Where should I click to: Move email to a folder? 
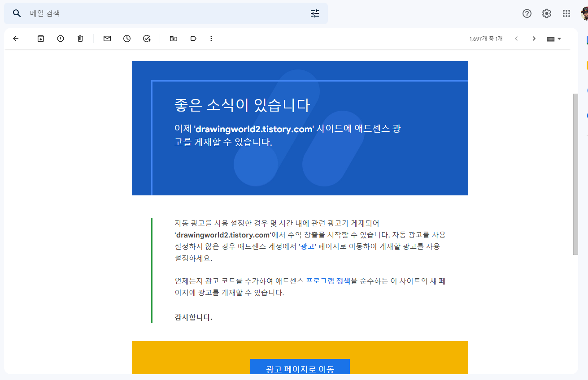click(174, 39)
